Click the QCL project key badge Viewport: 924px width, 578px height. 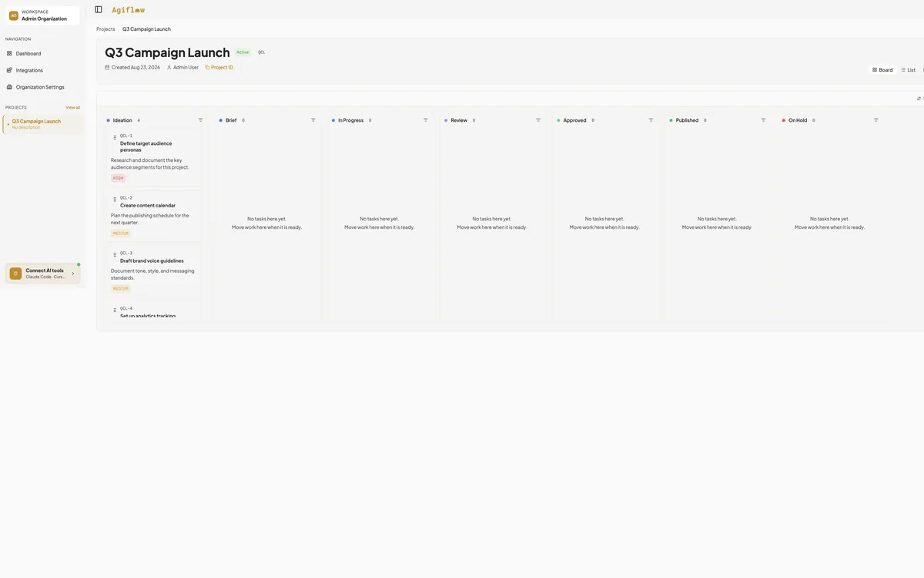262,52
